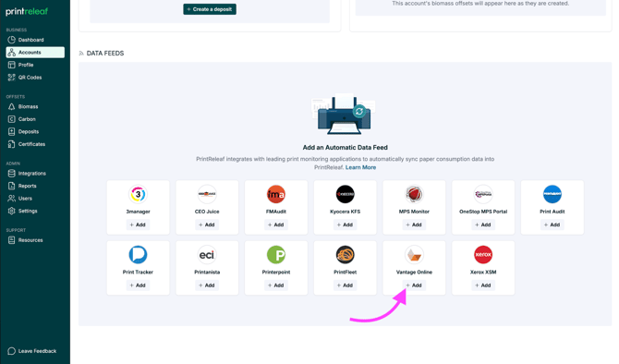
Task: Click the "Add an Automatic Data Feed" heading
Action: pos(345,147)
